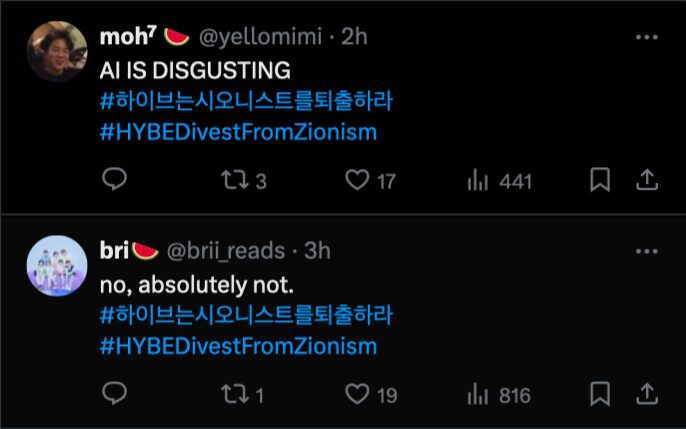Screen dimensions: 686x429
Task: Repost the "AI IS DISGUSTING" tweet
Action: tap(231, 180)
